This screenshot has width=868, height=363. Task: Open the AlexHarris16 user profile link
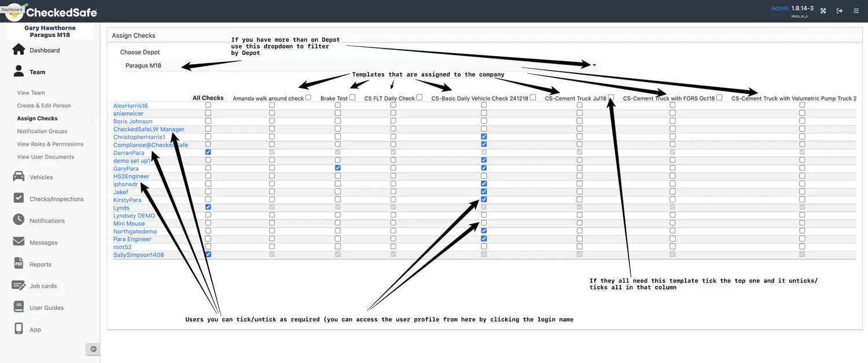pos(131,106)
